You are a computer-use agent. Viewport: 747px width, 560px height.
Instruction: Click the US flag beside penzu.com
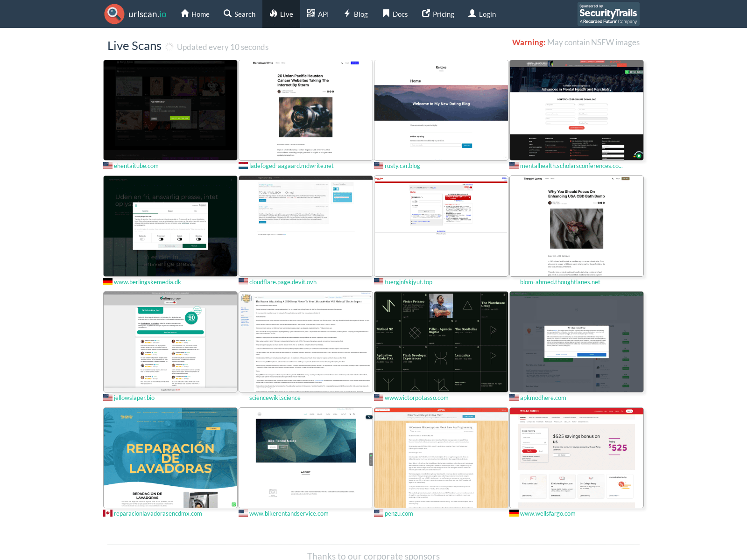tap(379, 513)
